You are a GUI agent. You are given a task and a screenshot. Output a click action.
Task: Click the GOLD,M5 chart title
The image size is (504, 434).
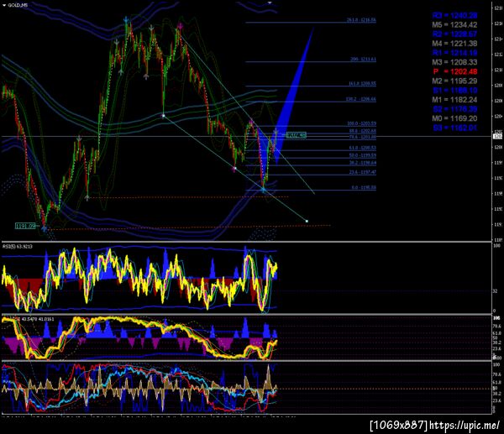[x=18, y=5]
